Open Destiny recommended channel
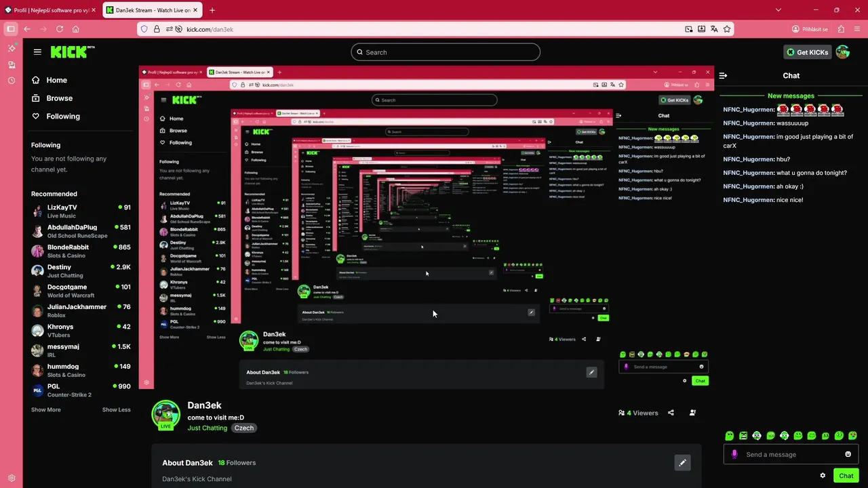Screen dimensions: 868x488 point(81,271)
